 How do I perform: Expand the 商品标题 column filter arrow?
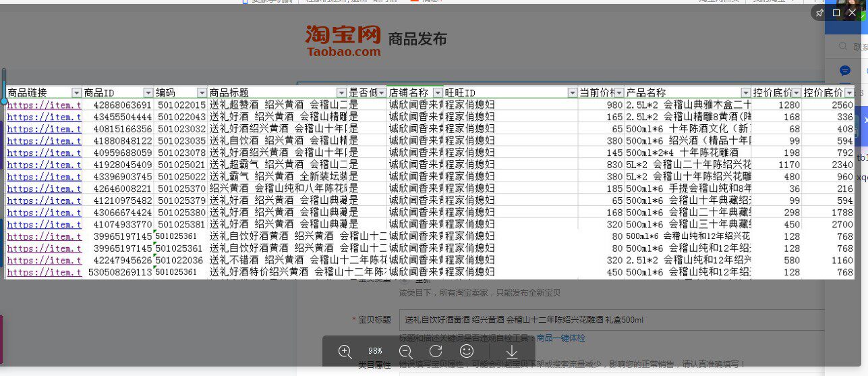point(341,92)
